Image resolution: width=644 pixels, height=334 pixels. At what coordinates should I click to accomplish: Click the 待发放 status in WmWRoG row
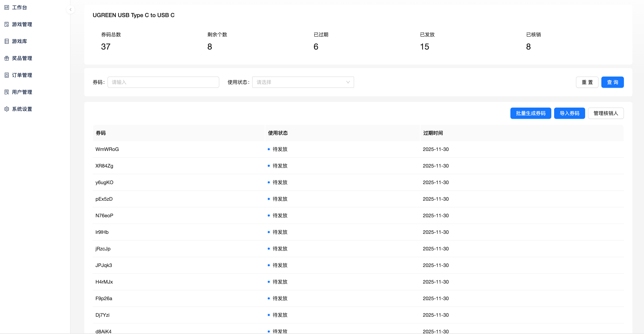[280, 149]
